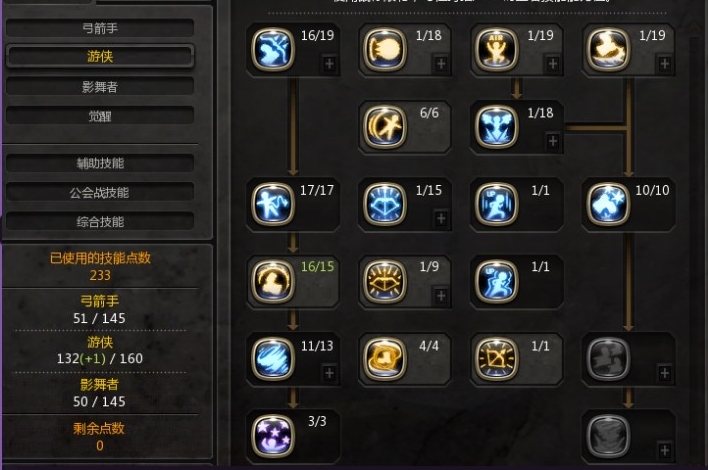Image resolution: width=708 pixels, height=470 pixels.
Task: Open the 觉醒 tab
Action: pyautogui.click(x=100, y=116)
